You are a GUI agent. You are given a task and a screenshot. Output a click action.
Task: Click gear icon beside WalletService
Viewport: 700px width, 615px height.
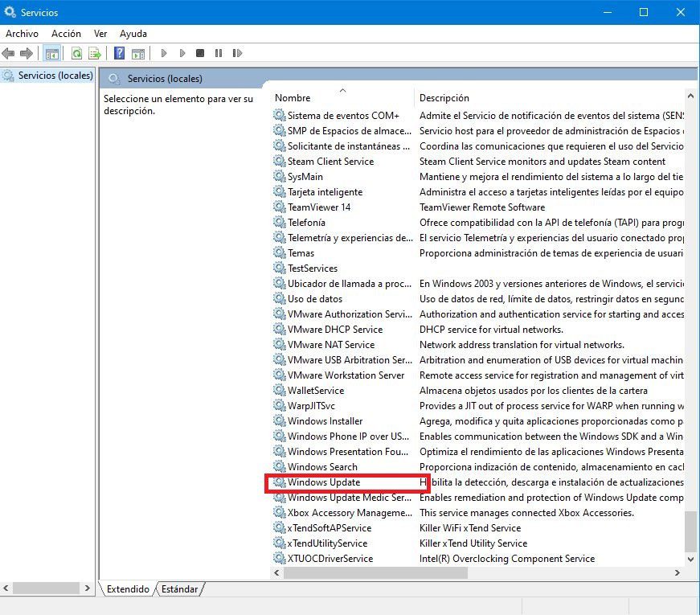[280, 390]
